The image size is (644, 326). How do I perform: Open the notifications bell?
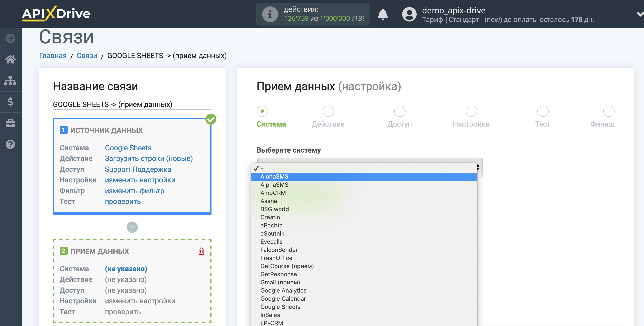pyautogui.click(x=382, y=14)
